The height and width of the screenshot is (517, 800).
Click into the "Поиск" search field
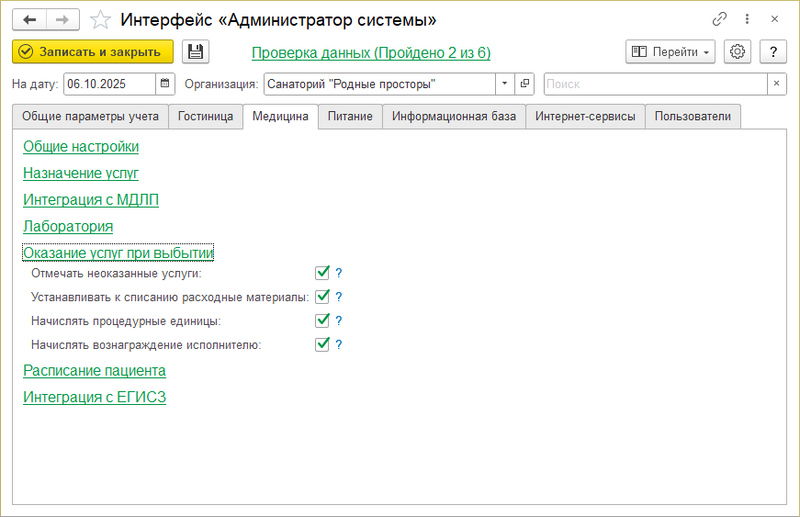point(655,83)
